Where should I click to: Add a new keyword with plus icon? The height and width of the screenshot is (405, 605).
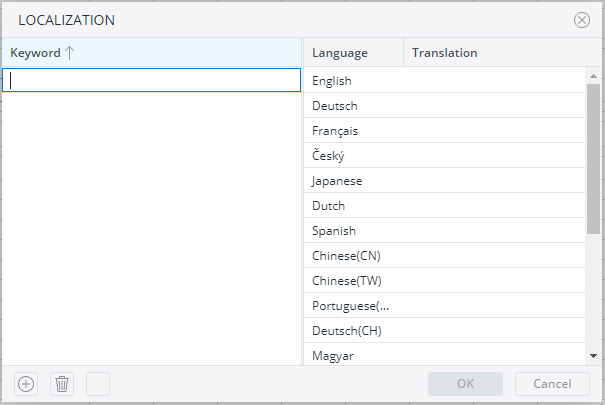click(x=26, y=384)
